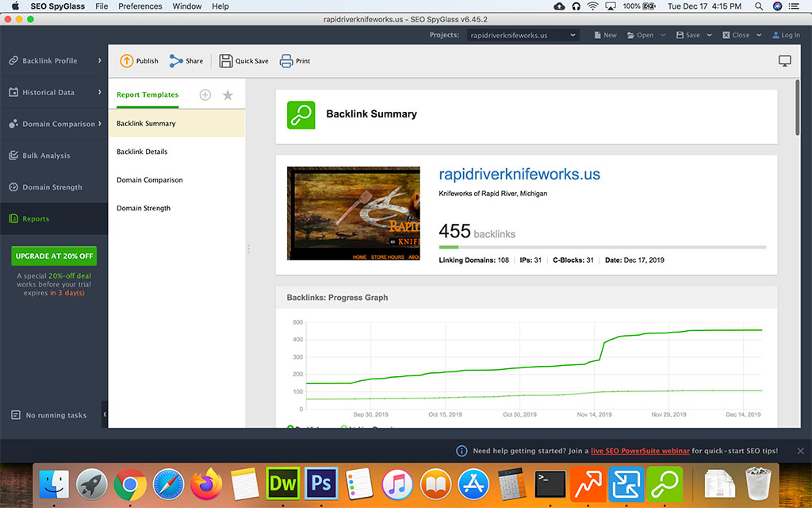Add new report template plus icon
Viewport: 812px width, 508px height.
click(205, 95)
